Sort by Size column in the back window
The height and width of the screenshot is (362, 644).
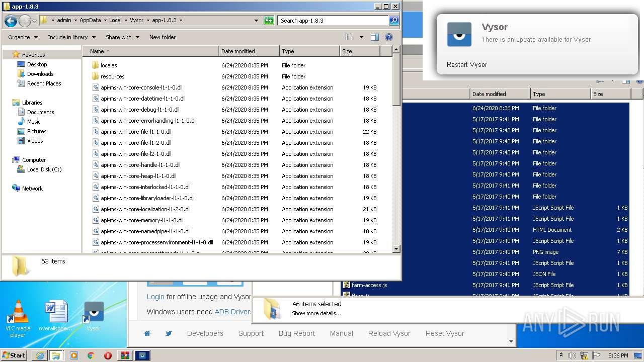(x=610, y=94)
